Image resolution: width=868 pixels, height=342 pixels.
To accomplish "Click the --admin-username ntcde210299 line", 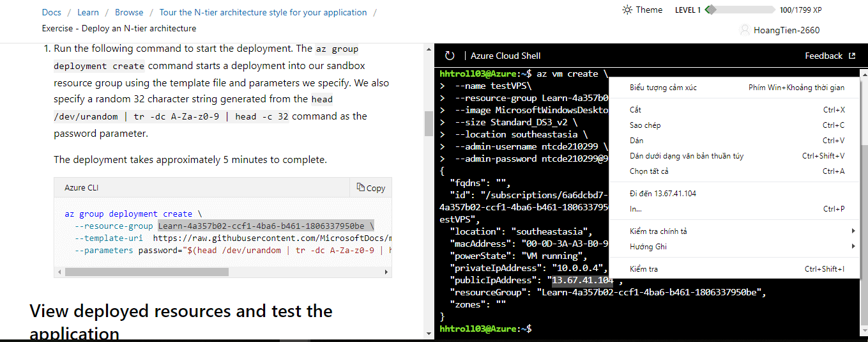I will [524, 146].
